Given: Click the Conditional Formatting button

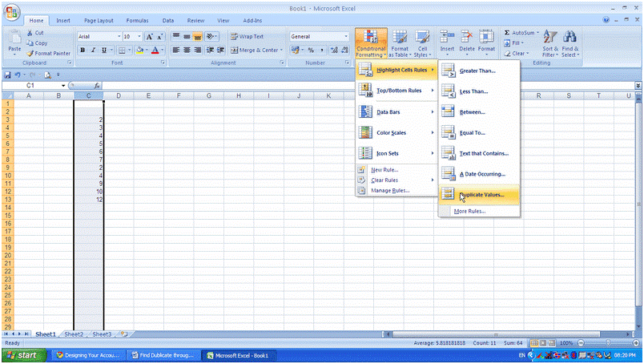Looking at the screenshot, I should pyautogui.click(x=371, y=43).
